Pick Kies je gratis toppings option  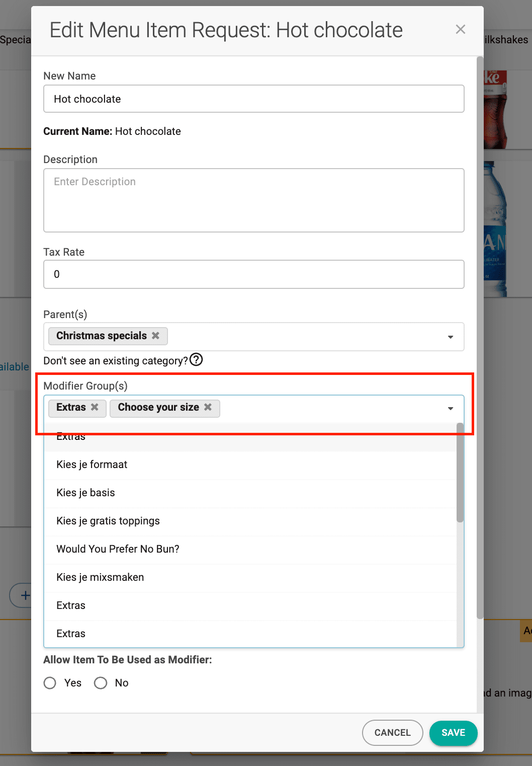(x=108, y=521)
